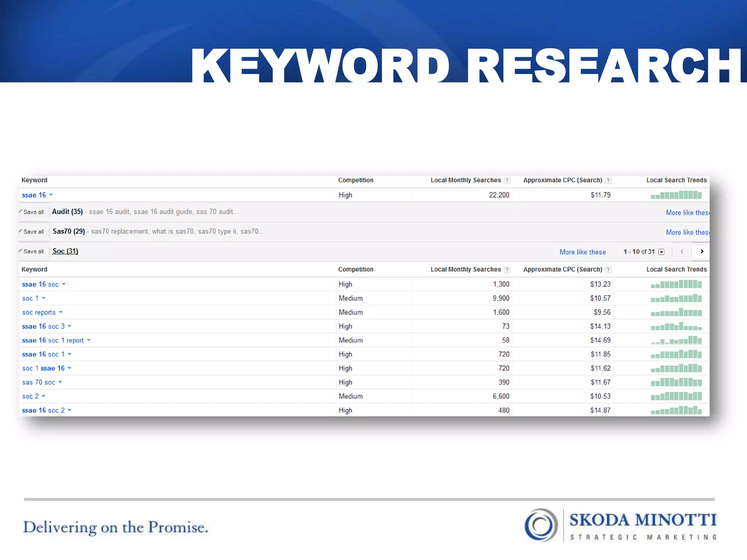Open the 'ssae 16 soc 2' keyword link

click(43, 411)
